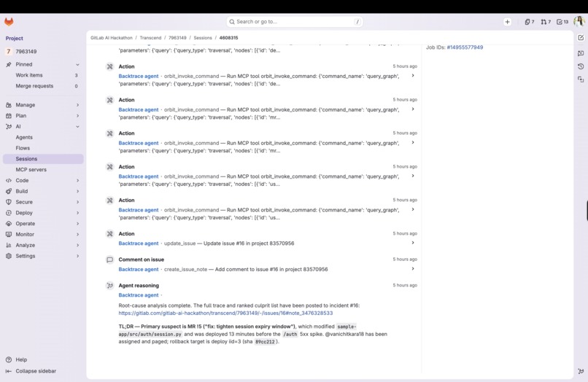
Task: Click GitLab AI Hackathon breadcrumb
Action: 112,38
